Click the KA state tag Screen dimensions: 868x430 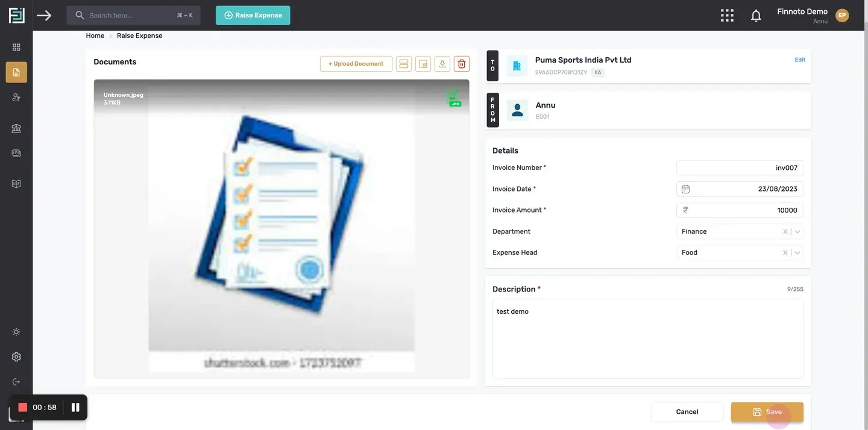[598, 72]
